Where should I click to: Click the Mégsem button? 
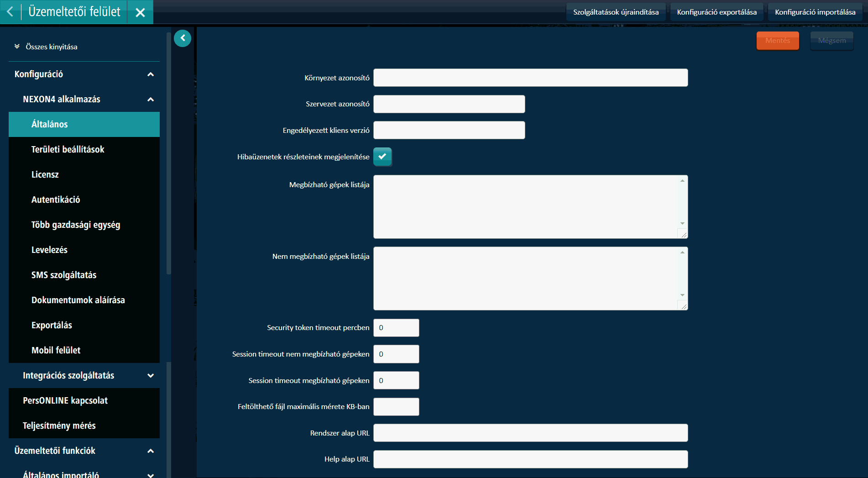832,41
